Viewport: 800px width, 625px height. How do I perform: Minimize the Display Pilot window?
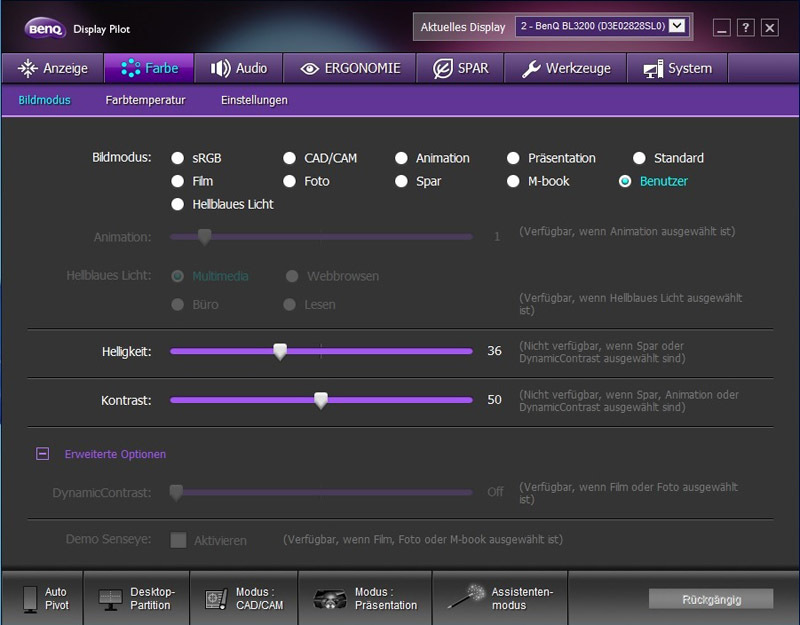(721, 27)
